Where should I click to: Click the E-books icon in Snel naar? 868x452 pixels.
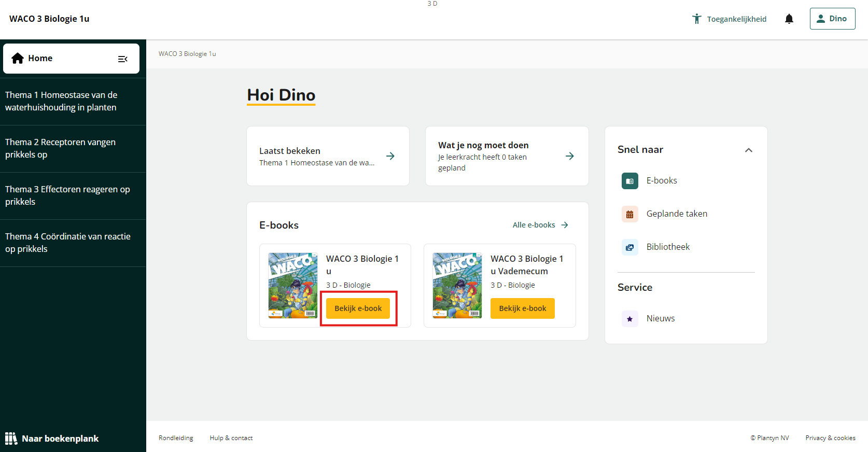630,181
